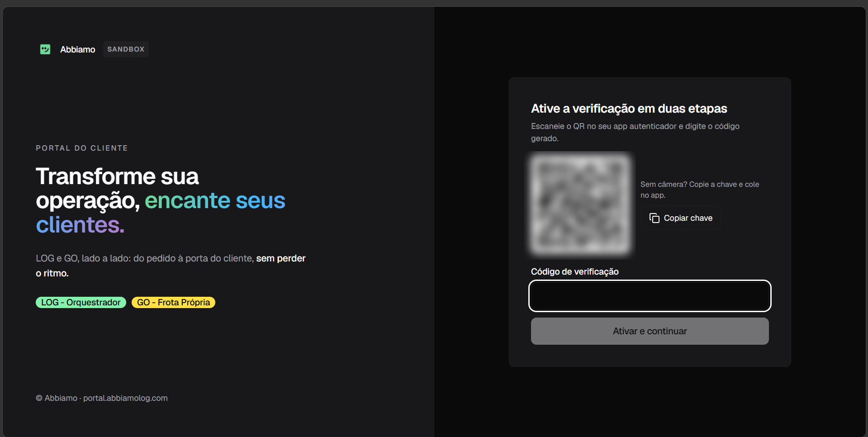Click the blurred QR code image
This screenshot has width=868, height=437.
(581, 204)
